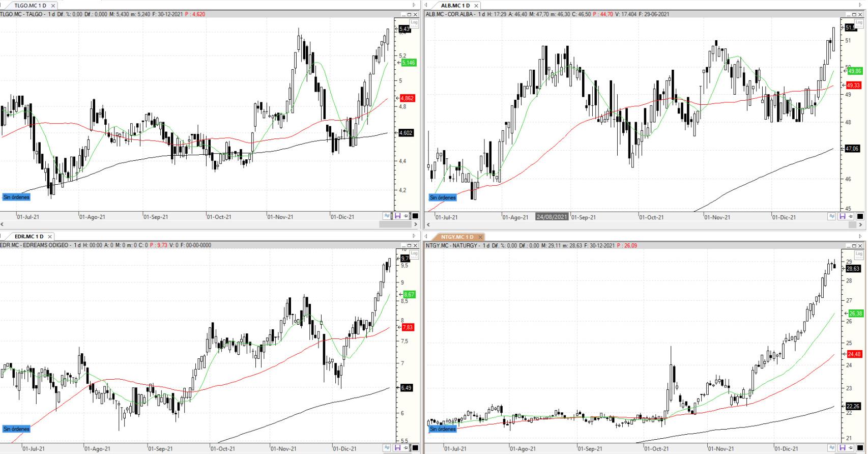868x454 pixels.
Task: Toggle Log scale on the TALGO chart
Action: click(414, 22)
